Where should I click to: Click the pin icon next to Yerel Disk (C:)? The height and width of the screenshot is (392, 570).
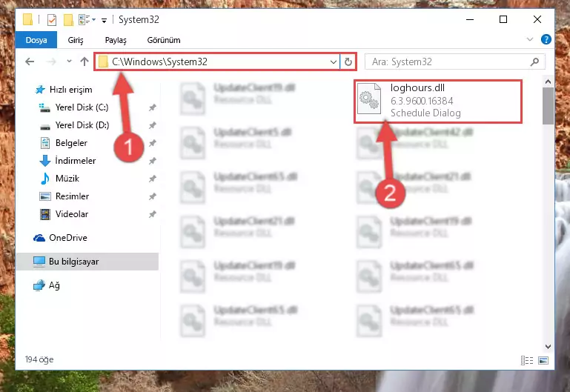pyautogui.click(x=152, y=107)
